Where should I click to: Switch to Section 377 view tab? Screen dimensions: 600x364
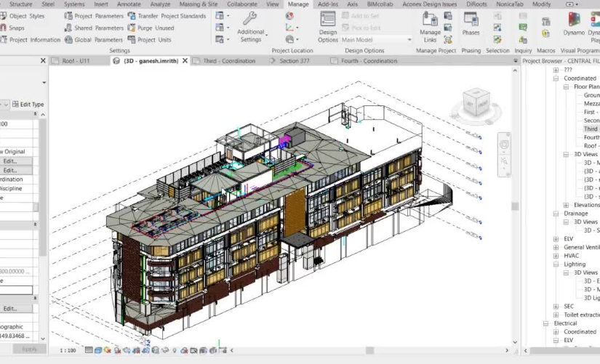tap(298, 61)
